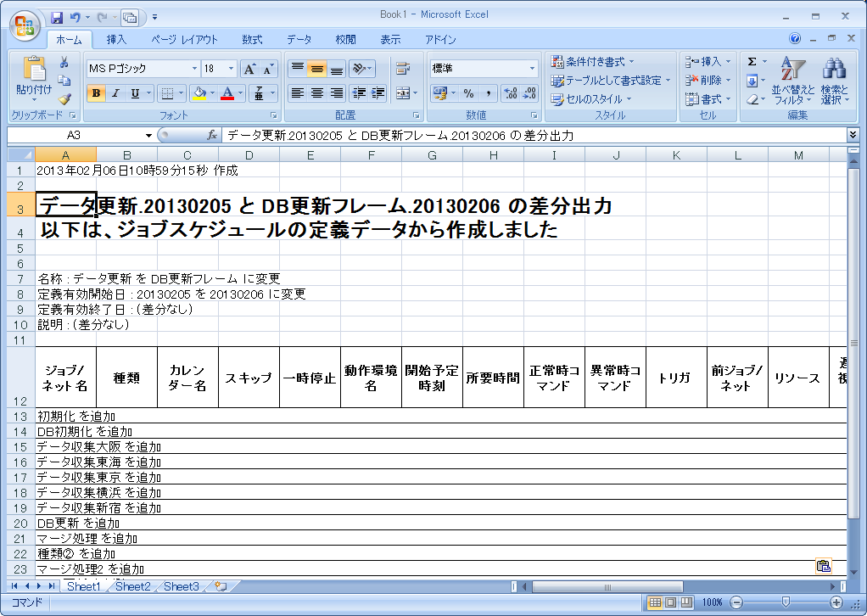The width and height of the screenshot is (867, 616).
Task: Click the text orientation icon
Action: (361, 69)
